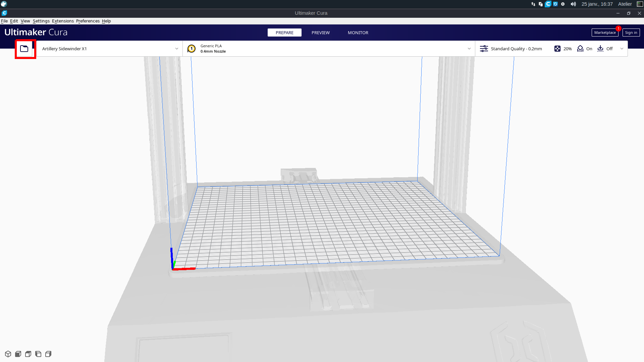Click the Atelier user label in panel
This screenshot has height=362, width=644.
pyautogui.click(x=625, y=4)
